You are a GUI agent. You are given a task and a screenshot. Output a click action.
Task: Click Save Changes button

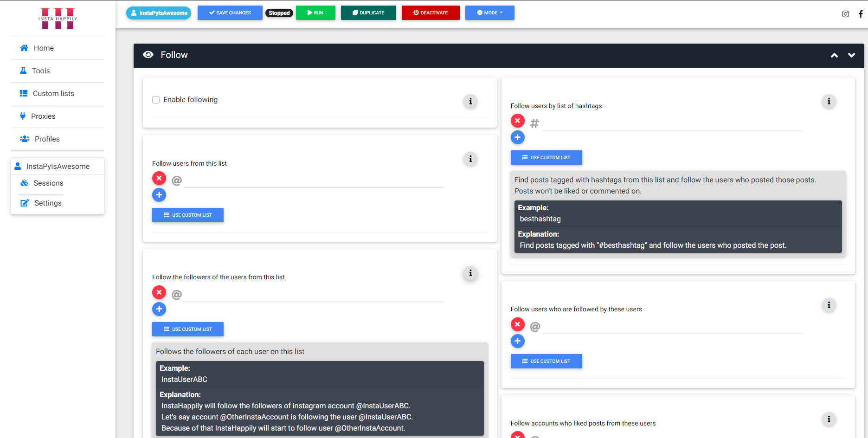coord(230,13)
